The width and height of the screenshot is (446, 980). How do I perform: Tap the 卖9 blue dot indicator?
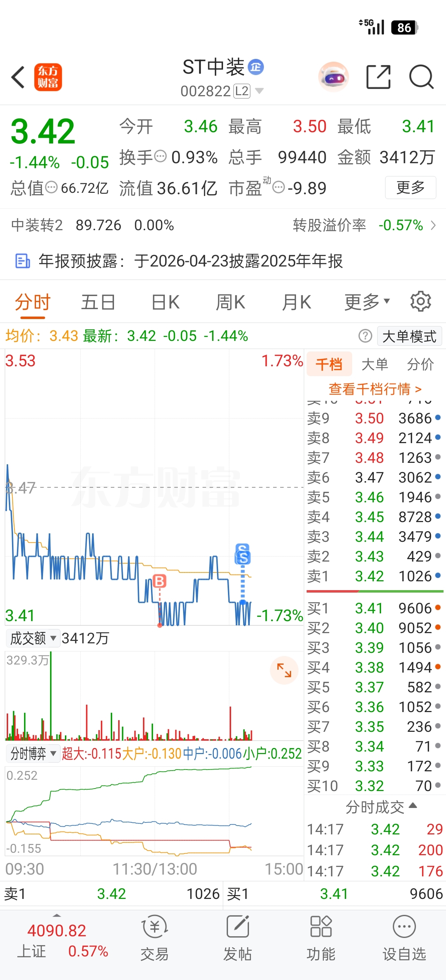(x=438, y=418)
